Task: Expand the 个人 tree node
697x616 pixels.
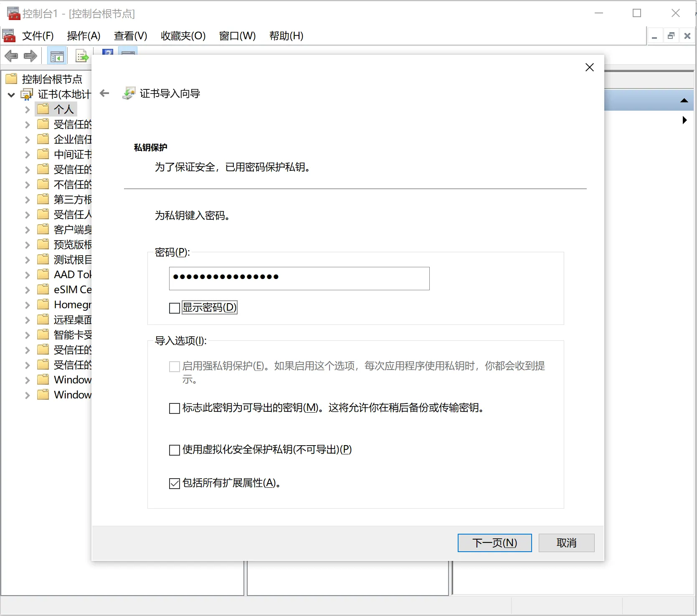Action: point(27,110)
